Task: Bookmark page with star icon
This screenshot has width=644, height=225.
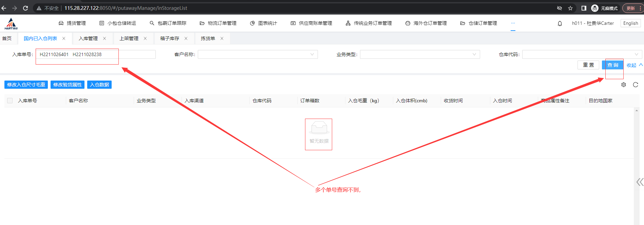Action: 570,8
